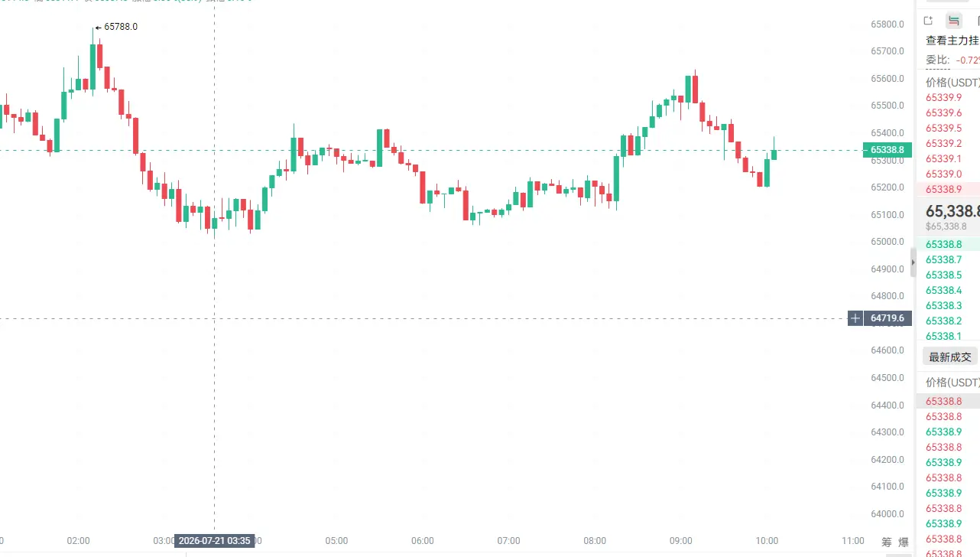Image resolution: width=980 pixels, height=557 pixels.
Task: Click the large last price 65,338.8
Action: pos(952,211)
